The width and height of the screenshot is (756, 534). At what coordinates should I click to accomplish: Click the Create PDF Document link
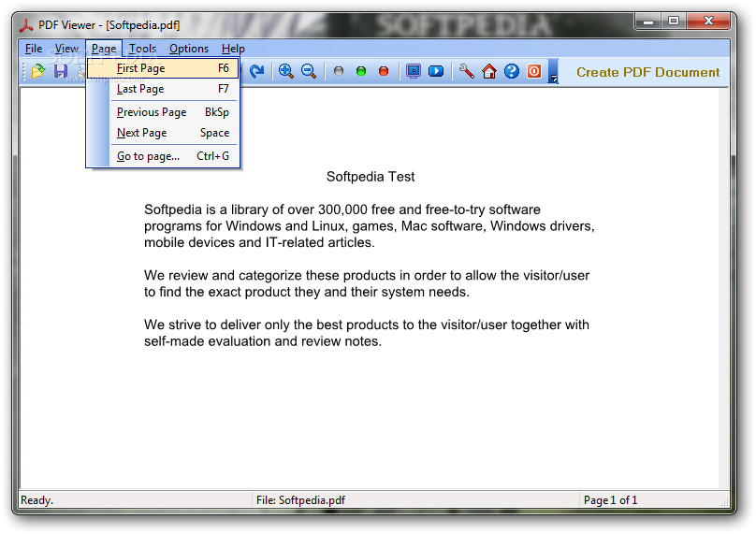[647, 72]
